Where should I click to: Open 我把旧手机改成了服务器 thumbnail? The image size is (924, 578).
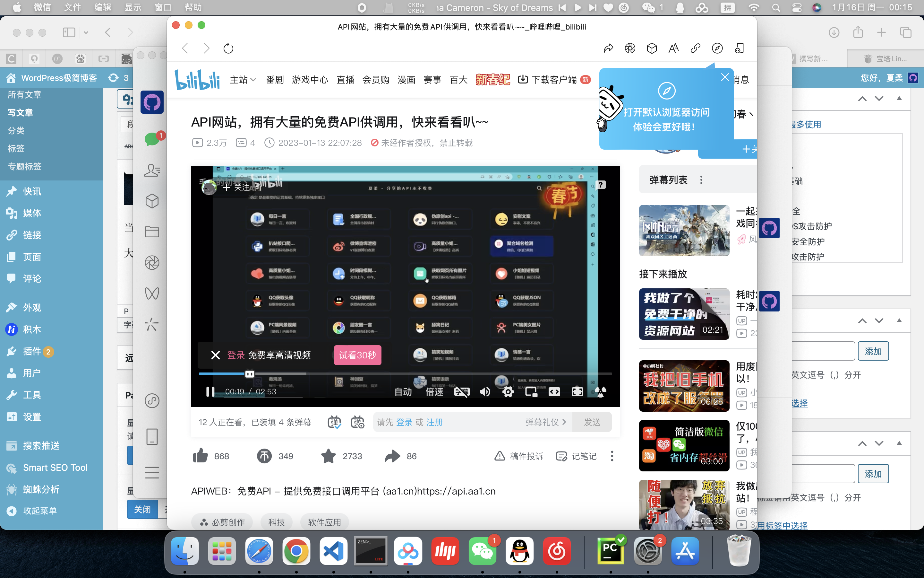pyautogui.click(x=684, y=386)
